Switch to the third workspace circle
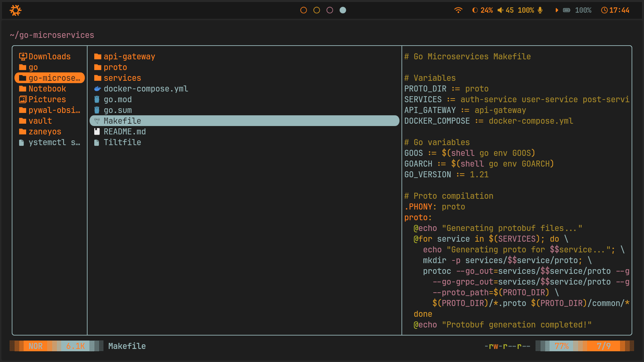644x362 pixels. click(x=330, y=10)
